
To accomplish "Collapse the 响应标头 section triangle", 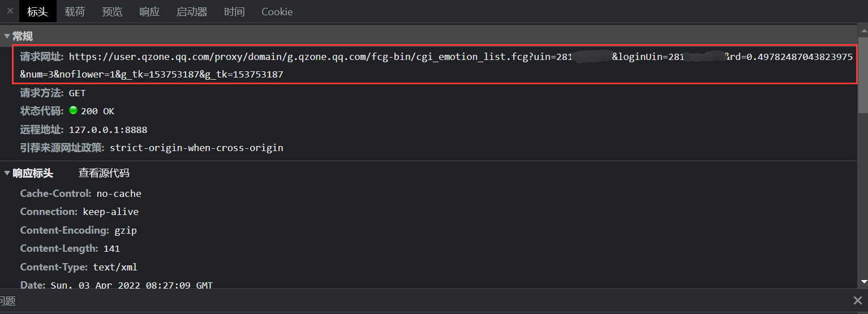I will point(7,174).
